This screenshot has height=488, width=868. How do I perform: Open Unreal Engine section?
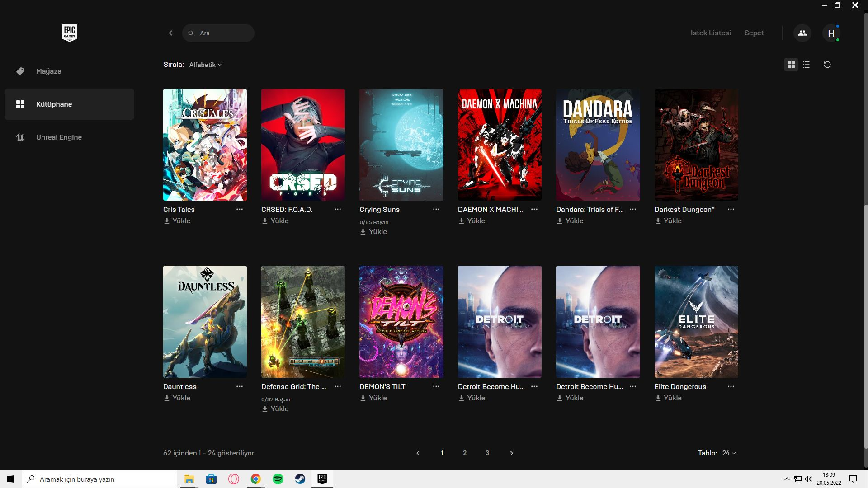(x=69, y=137)
